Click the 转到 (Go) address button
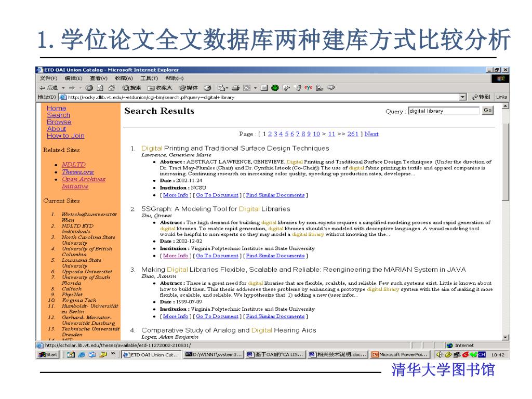Image resolution: width=532 pixels, height=399 pixels. tap(481, 97)
